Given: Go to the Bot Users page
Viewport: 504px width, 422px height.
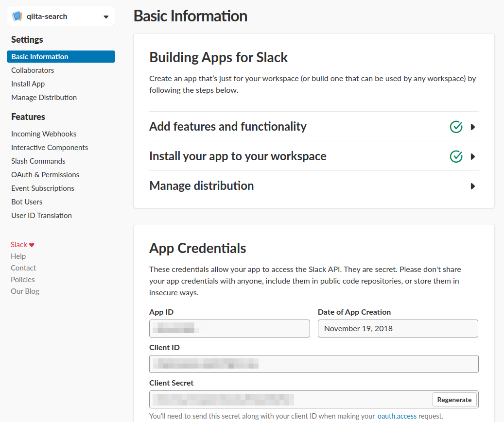Looking at the screenshot, I should [x=27, y=202].
